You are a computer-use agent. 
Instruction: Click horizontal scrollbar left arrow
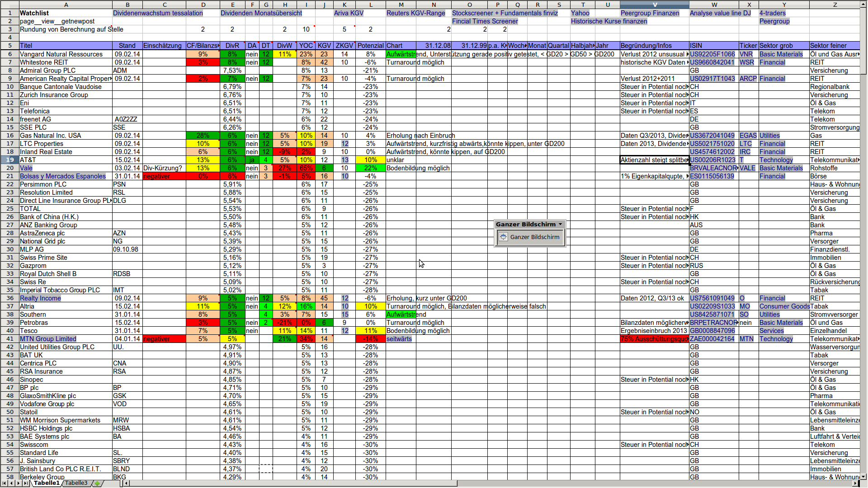pos(127,483)
